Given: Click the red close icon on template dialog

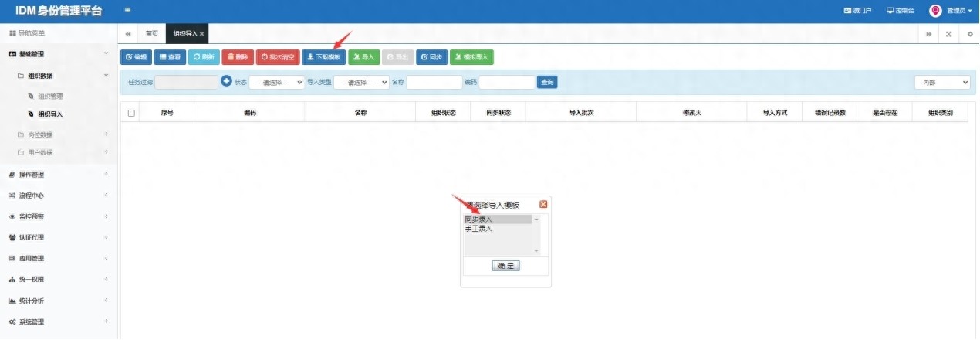Looking at the screenshot, I should pyautogui.click(x=543, y=204).
